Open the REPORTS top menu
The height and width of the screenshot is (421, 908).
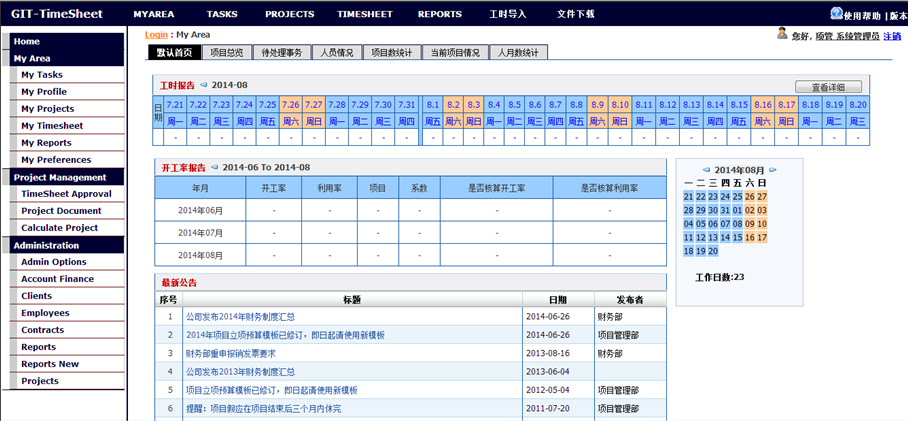[439, 14]
